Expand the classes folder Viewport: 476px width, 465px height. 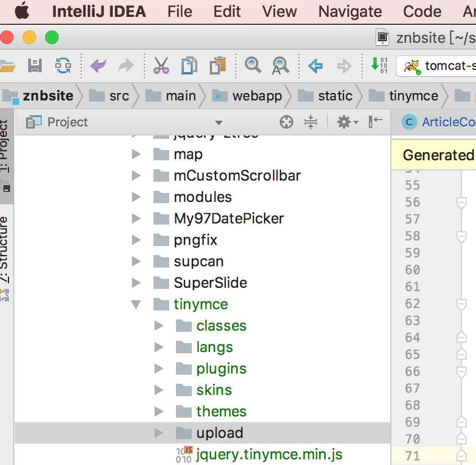[159, 326]
